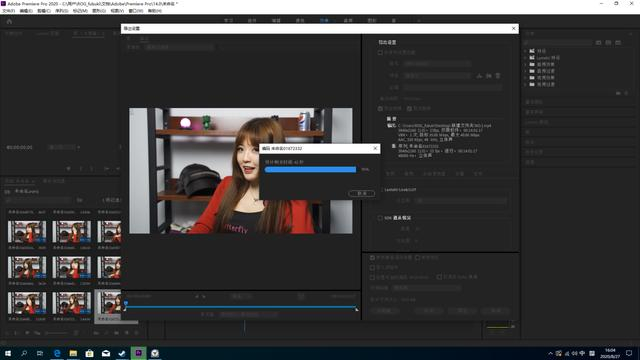The image size is (640, 360).
Task: Toggle 仅渲染 Alpha 通道 checkbox
Action: (x=439, y=277)
